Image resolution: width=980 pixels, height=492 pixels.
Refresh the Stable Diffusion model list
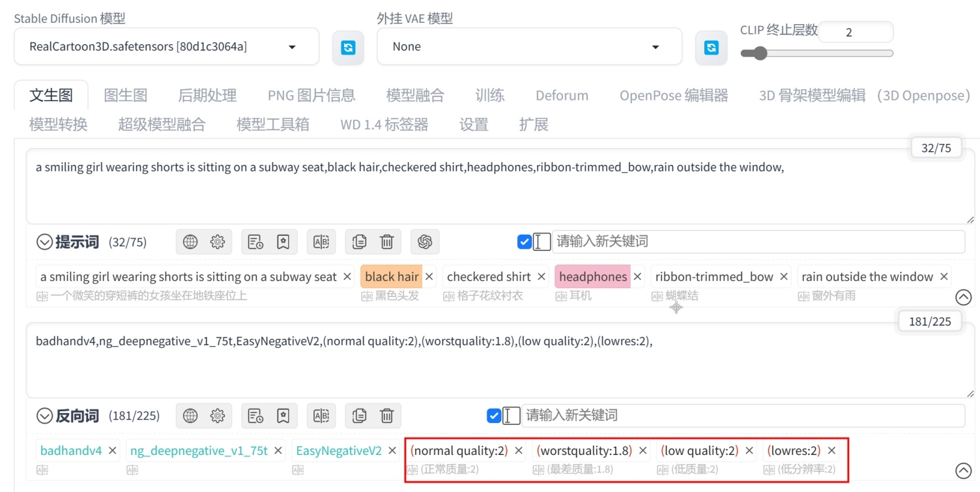pos(348,48)
